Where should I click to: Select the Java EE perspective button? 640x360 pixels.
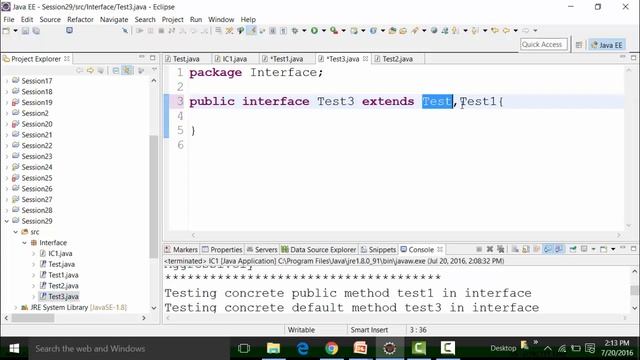coord(607,45)
